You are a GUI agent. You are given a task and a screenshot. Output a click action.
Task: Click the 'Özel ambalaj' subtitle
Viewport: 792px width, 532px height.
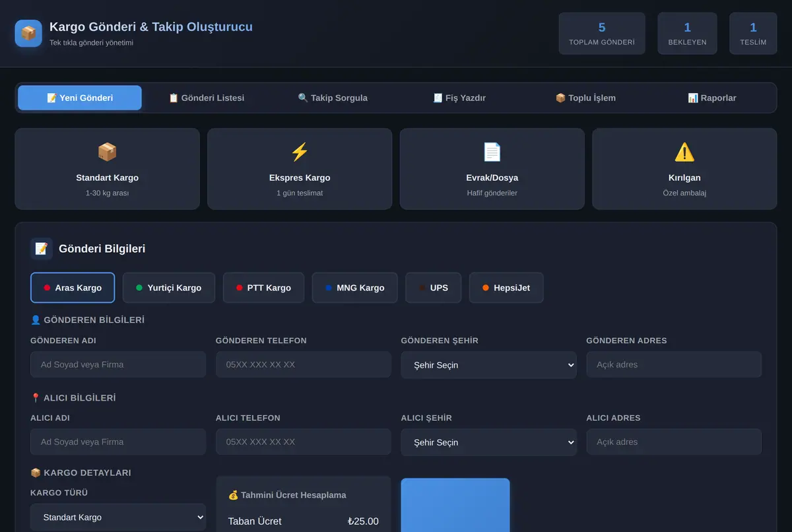(x=684, y=193)
